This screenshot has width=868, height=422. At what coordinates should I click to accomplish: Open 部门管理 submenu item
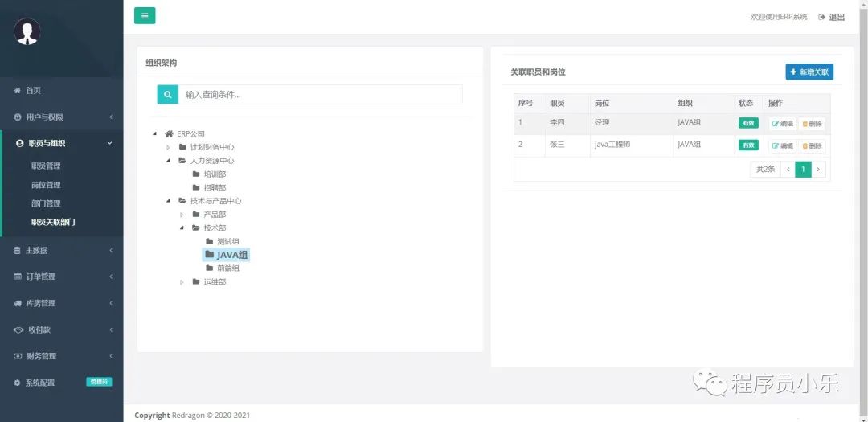click(46, 203)
